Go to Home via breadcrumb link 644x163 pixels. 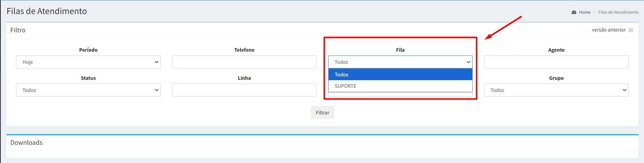point(585,13)
